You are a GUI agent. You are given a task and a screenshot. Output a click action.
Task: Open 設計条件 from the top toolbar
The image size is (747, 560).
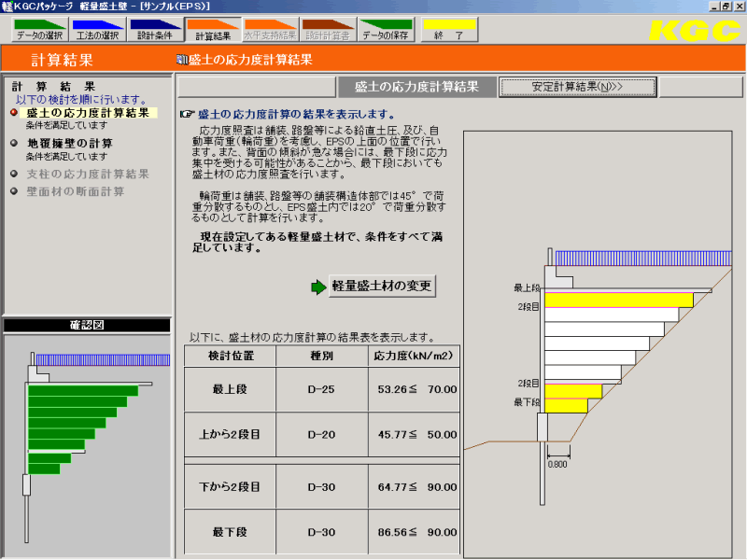[x=156, y=30]
